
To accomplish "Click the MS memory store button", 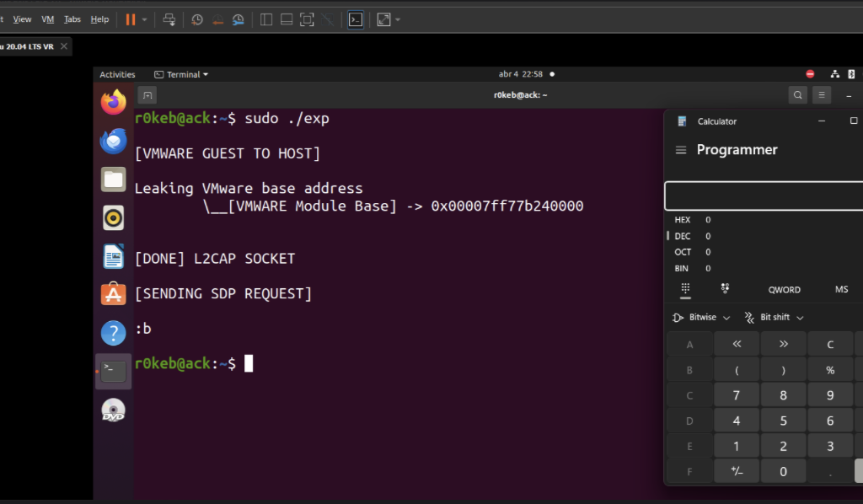I will coord(842,289).
